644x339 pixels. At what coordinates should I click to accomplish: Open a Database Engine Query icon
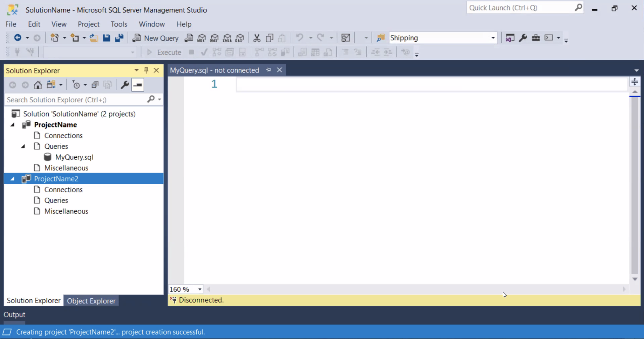coord(189,38)
